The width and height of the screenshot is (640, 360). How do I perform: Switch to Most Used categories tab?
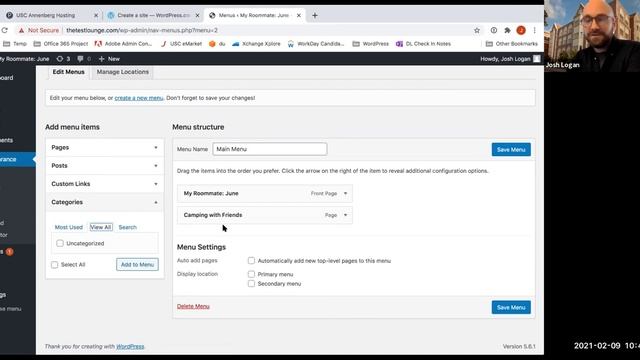click(x=69, y=227)
